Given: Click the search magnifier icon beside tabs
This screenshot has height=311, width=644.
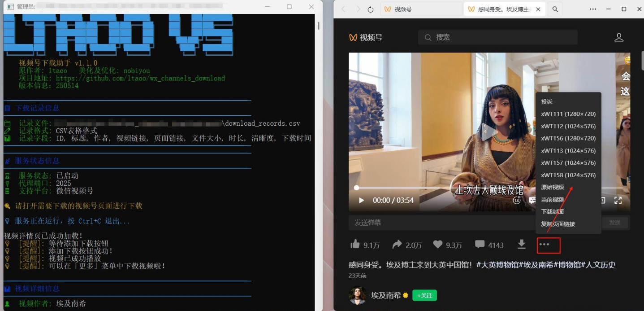Looking at the screenshot, I should tap(555, 9).
